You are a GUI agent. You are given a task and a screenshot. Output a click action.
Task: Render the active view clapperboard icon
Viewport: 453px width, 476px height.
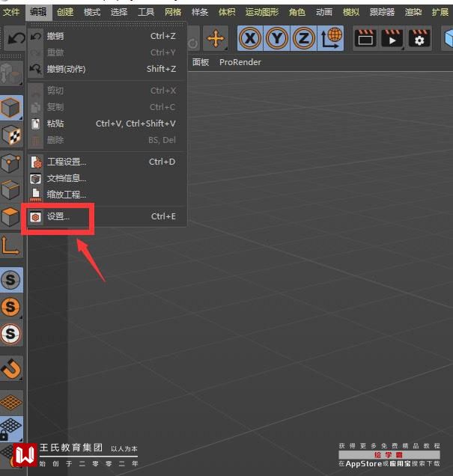pos(365,38)
